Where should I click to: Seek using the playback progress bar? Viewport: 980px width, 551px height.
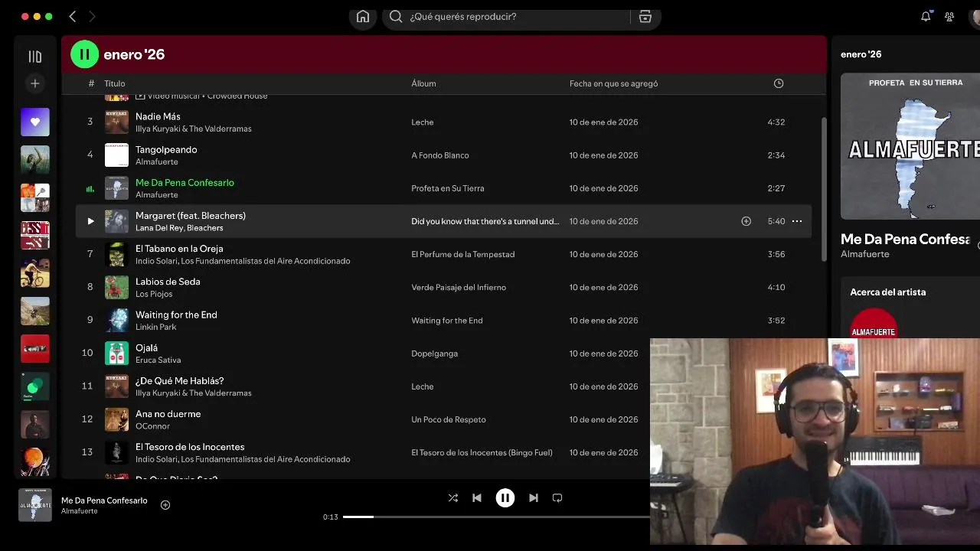(x=496, y=517)
